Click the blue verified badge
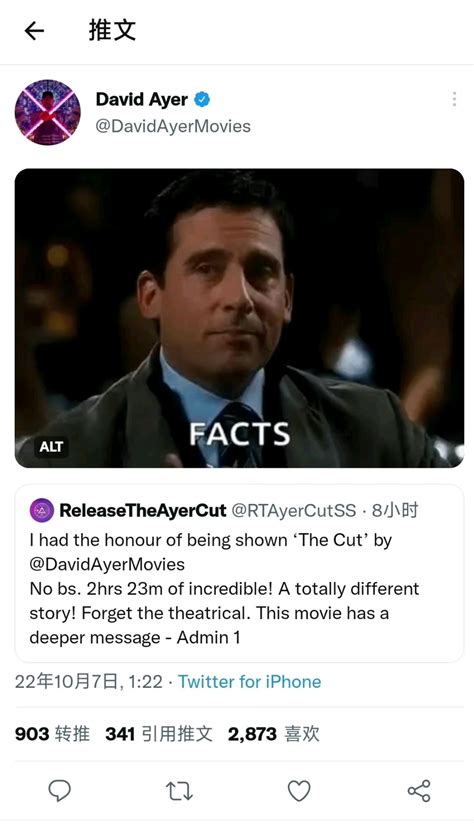Viewport: 474px width, 828px height. (202, 99)
